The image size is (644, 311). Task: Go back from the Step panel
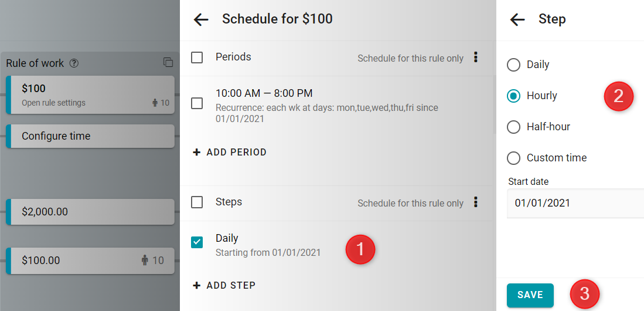click(x=517, y=19)
